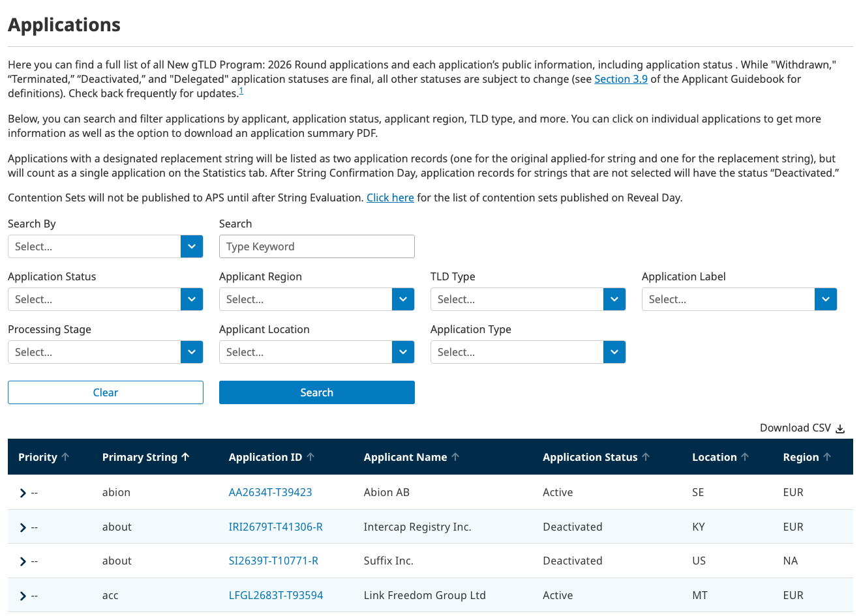Click the Intercap Registry Inc. cell
The height and width of the screenshot is (616, 861).
(x=417, y=527)
